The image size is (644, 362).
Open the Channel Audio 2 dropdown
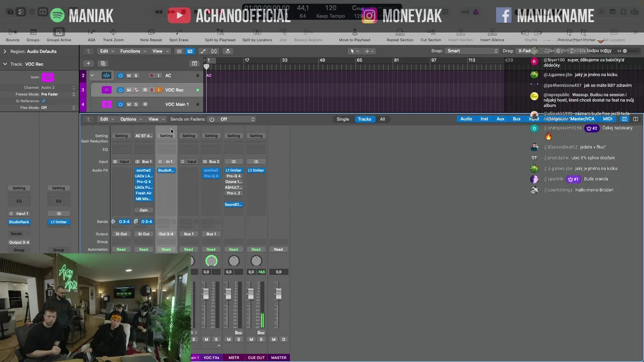click(58, 87)
